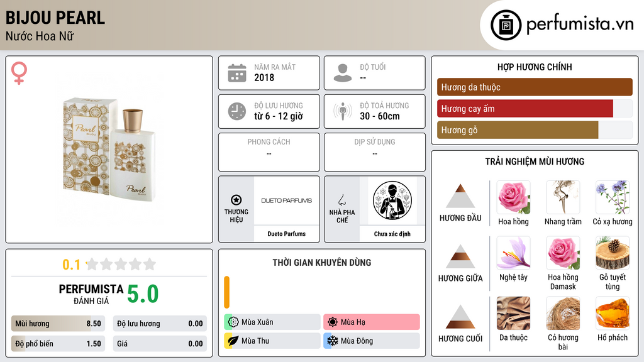Click the Dueto Parfums brand logo
The height and width of the screenshot is (362, 644).
click(287, 200)
